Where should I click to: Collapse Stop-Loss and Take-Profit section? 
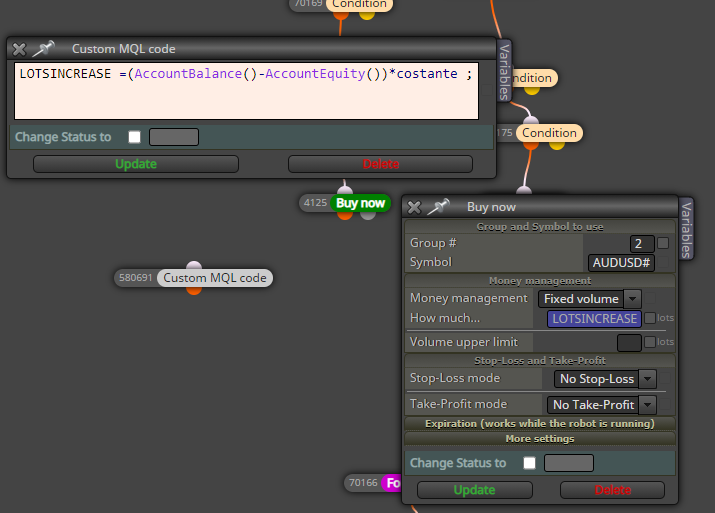pos(540,361)
